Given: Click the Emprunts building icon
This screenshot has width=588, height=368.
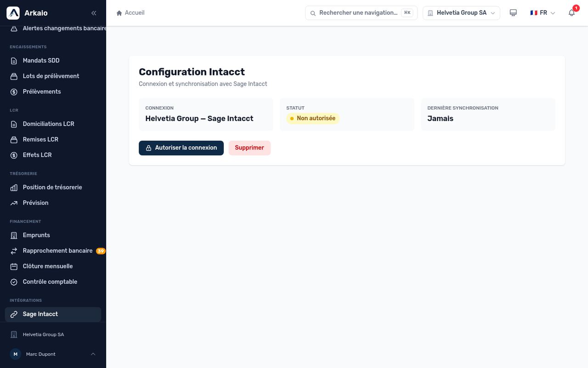Looking at the screenshot, I should (14, 236).
